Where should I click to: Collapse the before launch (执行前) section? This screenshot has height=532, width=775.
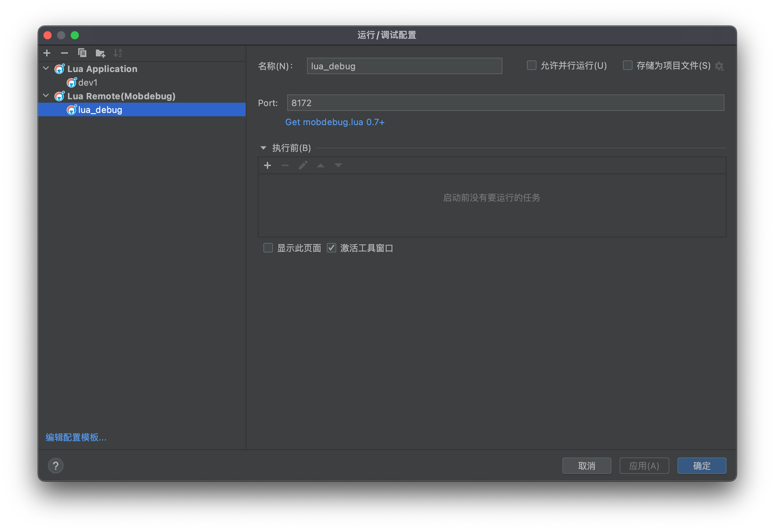pyautogui.click(x=263, y=148)
